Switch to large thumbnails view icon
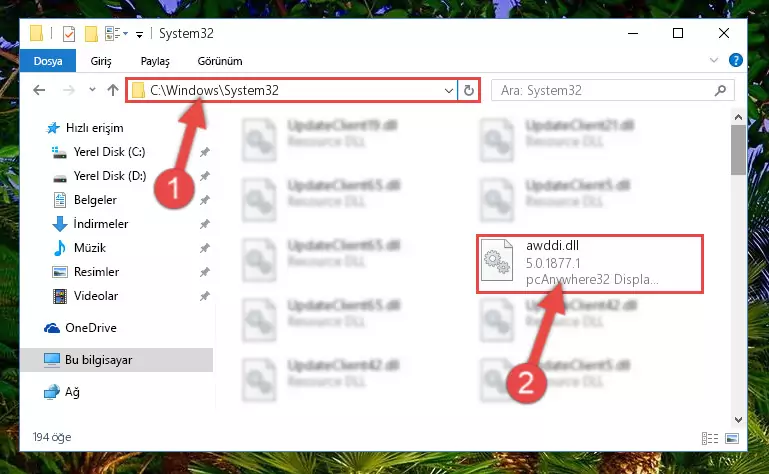The width and height of the screenshot is (769, 474). (732, 438)
